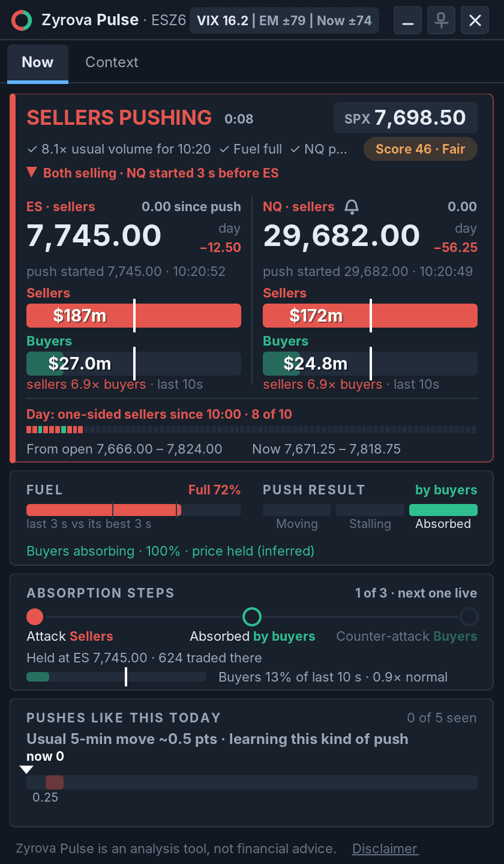Click '1 of 3 · next one live'

(x=416, y=593)
